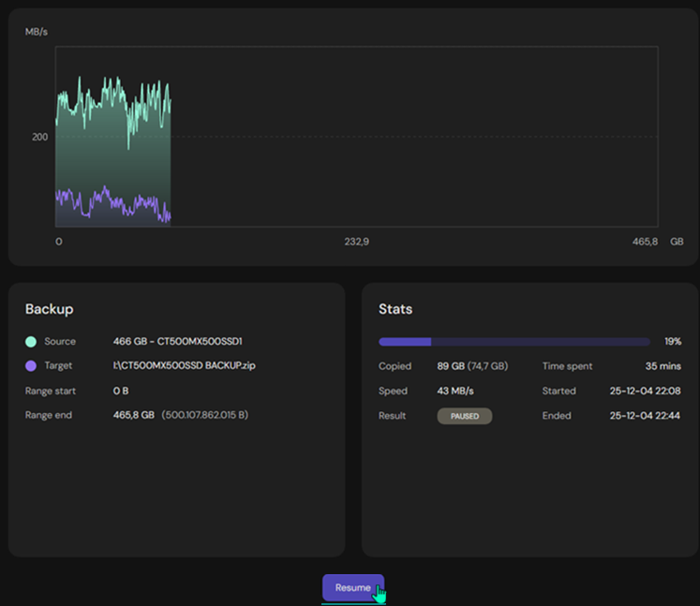Click the Backup panel heading

click(x=49, y=309)
